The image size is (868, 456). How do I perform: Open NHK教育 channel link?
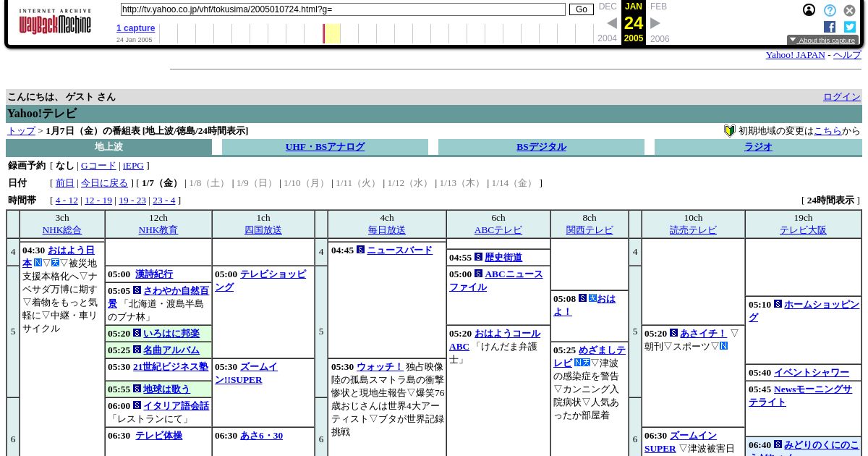point(158,230)
